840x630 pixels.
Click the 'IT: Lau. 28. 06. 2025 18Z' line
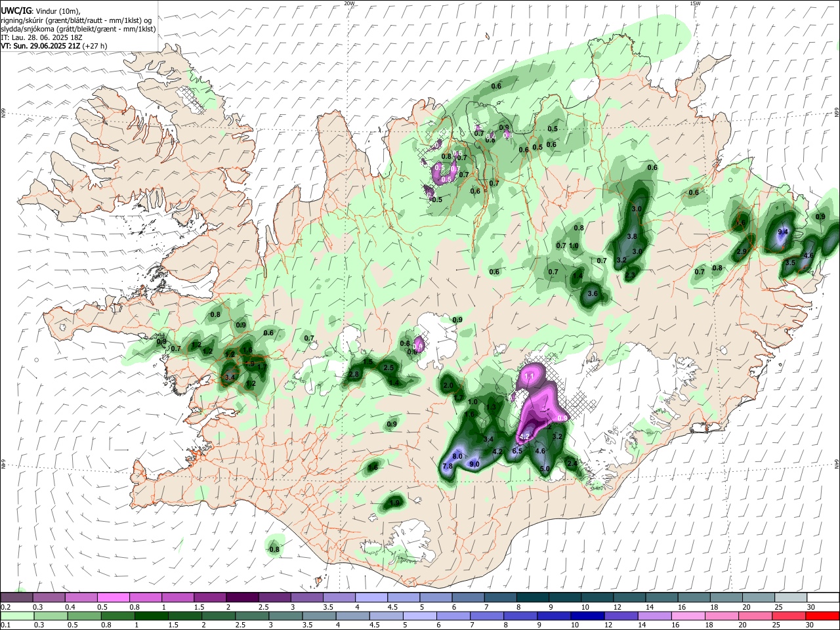(42, 37)
